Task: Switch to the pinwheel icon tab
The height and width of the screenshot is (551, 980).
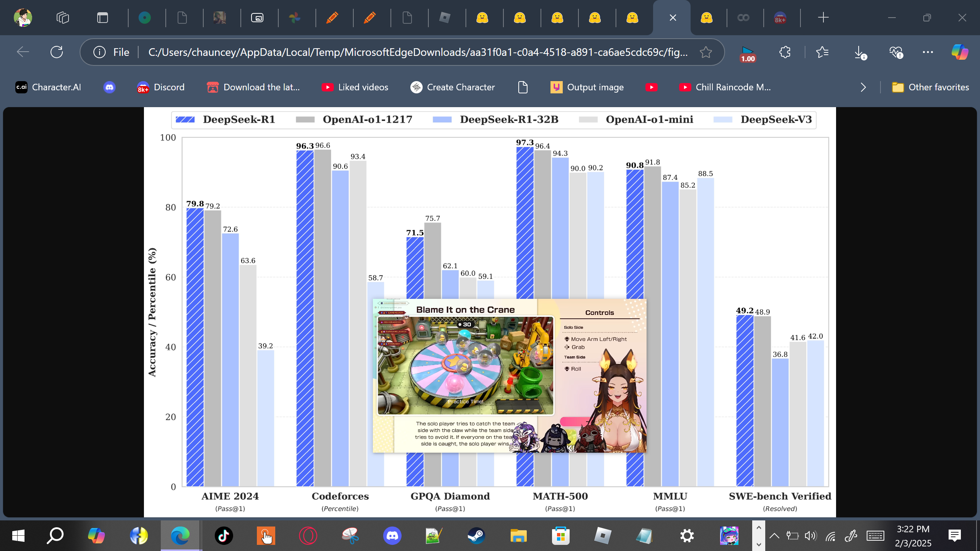Action: coord(295,18)
